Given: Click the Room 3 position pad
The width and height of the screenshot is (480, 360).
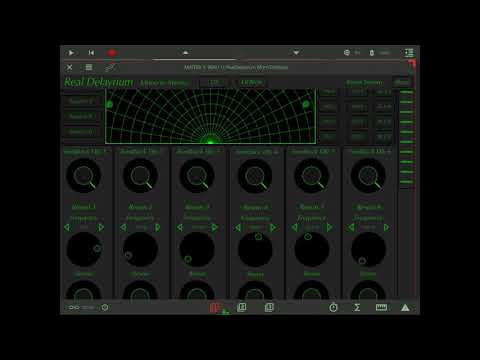Looking at the screenshot, I should pyautogui.click(x=197, y=250).
